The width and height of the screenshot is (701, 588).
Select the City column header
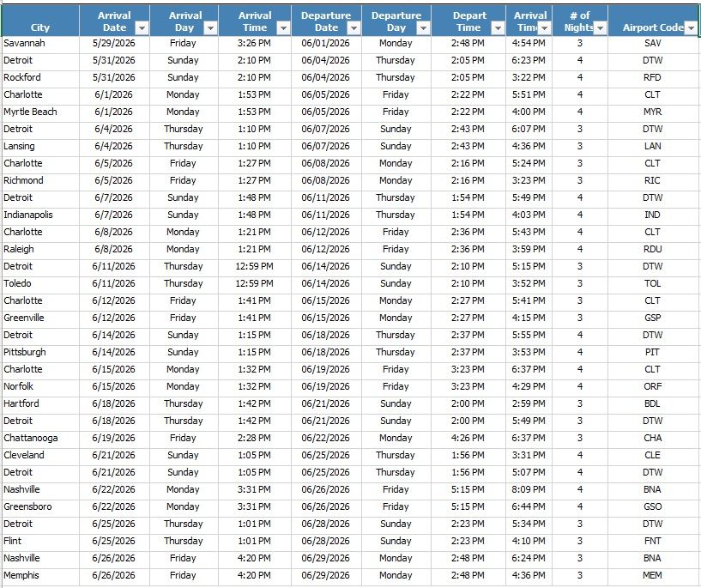[40, 21]
